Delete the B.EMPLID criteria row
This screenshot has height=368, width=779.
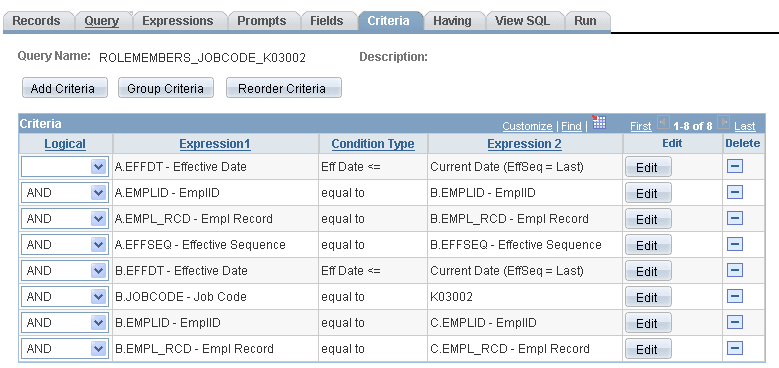point(734,322)
